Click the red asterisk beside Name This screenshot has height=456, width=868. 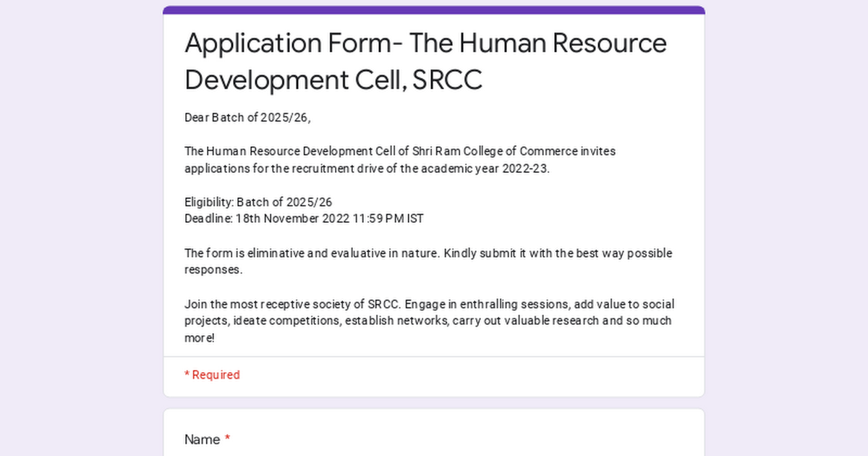(228, 439)
